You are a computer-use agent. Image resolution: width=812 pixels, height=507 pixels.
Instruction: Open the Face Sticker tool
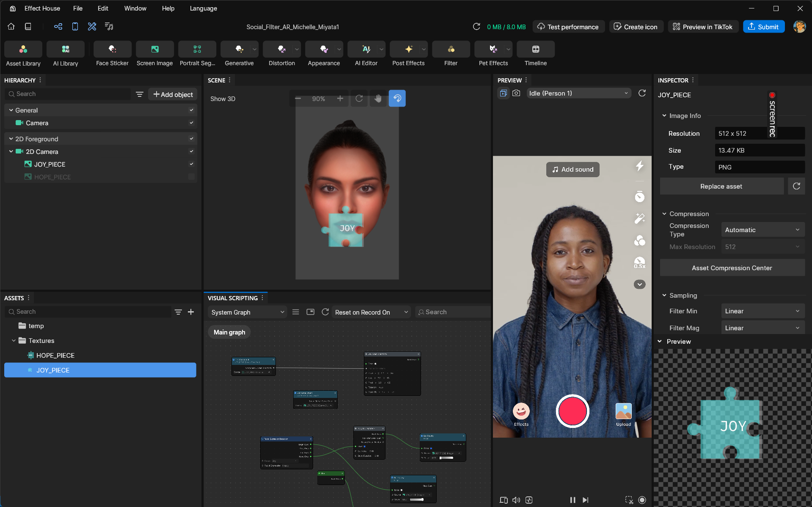pyautogui.click(x=112, y=49)
